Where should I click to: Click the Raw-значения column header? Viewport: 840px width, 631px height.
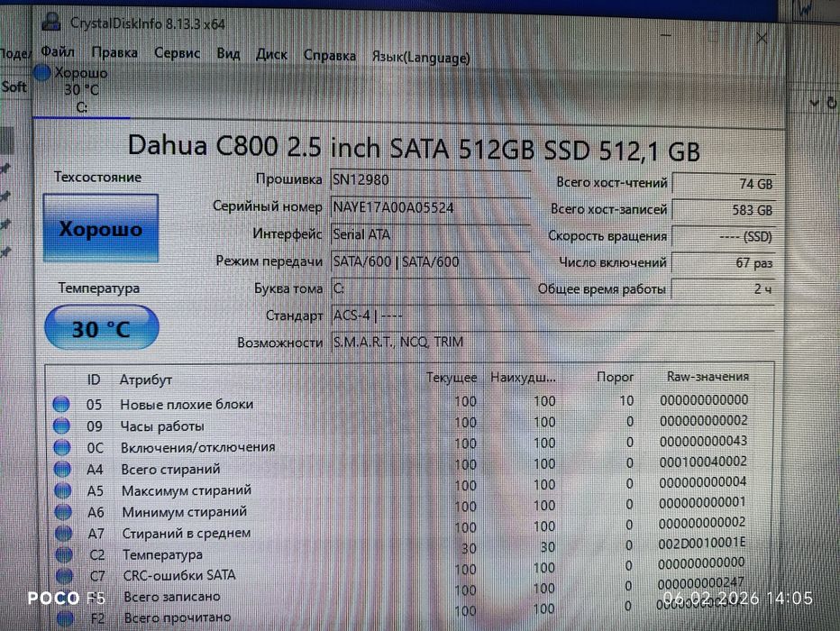tap(708, 377)
